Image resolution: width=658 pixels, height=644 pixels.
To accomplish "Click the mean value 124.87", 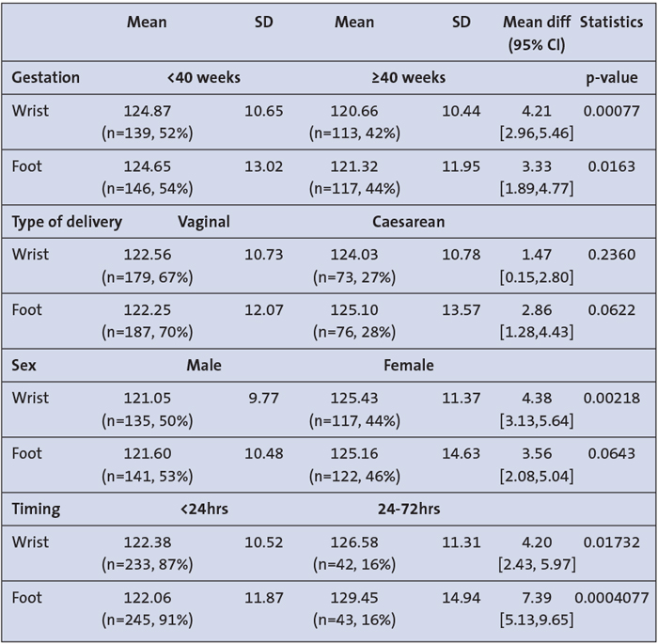I will click(147, 111).
